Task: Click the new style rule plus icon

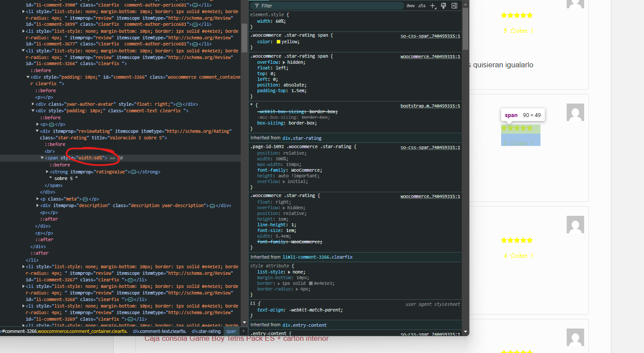Action: click(x=433, y=6)
